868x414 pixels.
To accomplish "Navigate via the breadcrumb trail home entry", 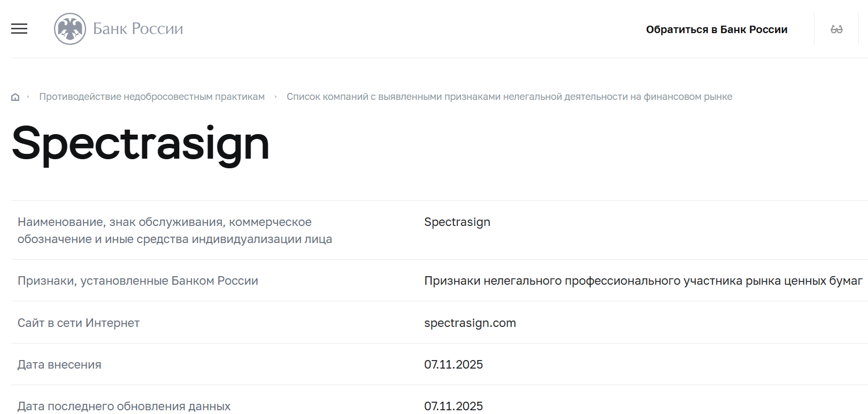I will [x=15, y=97].
